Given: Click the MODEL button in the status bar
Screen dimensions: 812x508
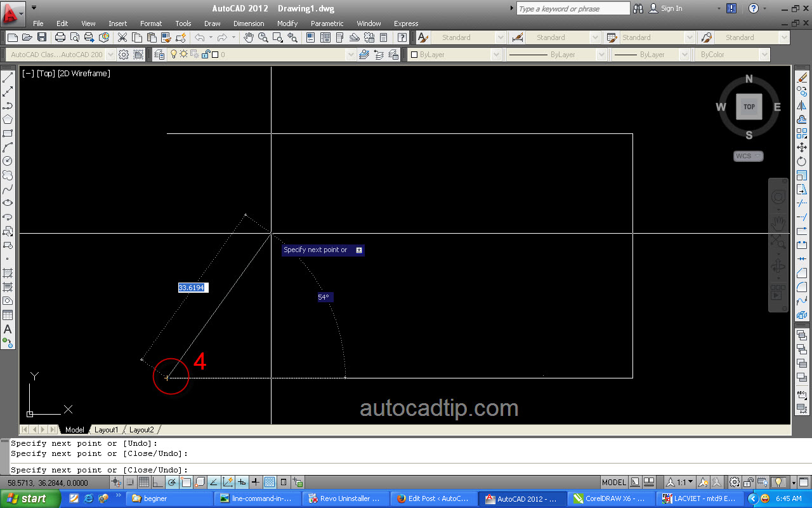Looking at the screenshot, I should 613,483.
